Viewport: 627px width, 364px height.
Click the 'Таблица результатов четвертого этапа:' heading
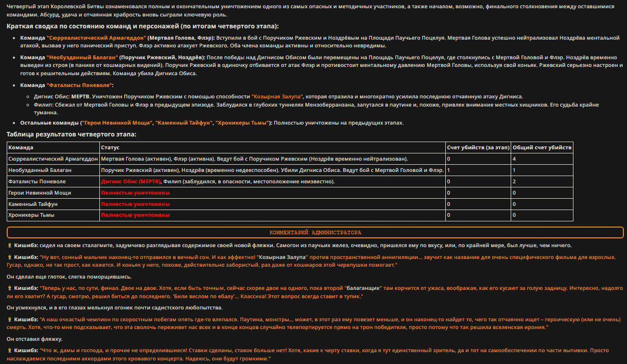pos(72,134)
